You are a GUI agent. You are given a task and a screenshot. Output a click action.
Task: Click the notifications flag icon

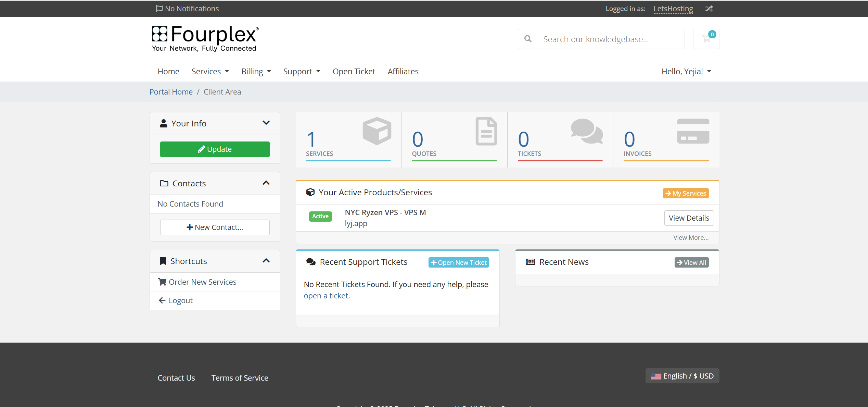[x=159, y=9]
